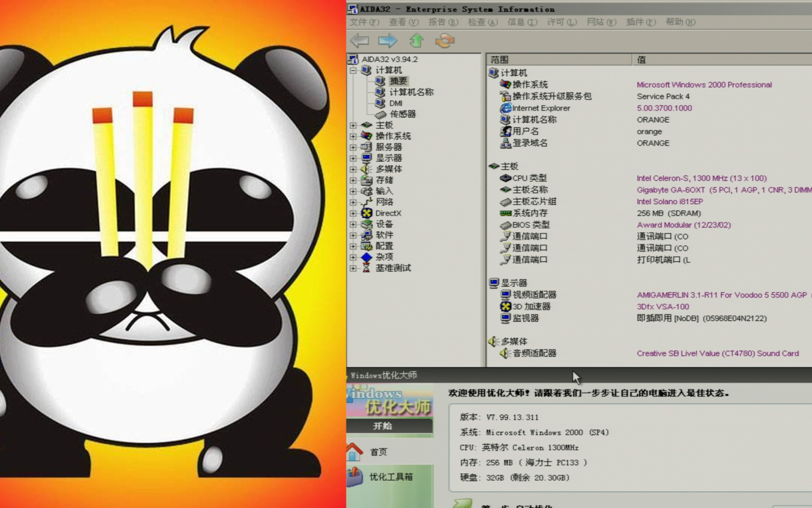Expand the 存储 tree node

(353, 180)
